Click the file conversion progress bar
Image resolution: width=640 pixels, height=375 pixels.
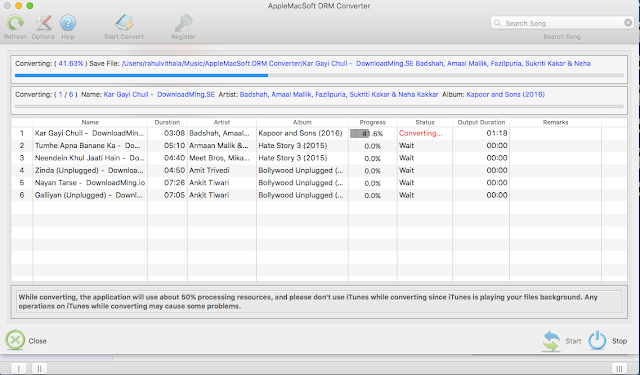point(319,75)
